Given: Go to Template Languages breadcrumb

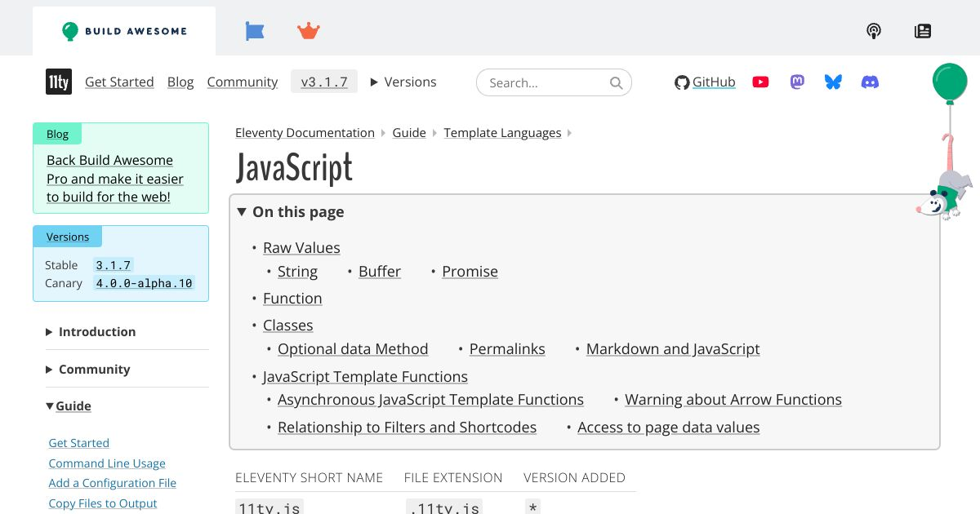Looking at the screenshot, I should coord(503,132).
